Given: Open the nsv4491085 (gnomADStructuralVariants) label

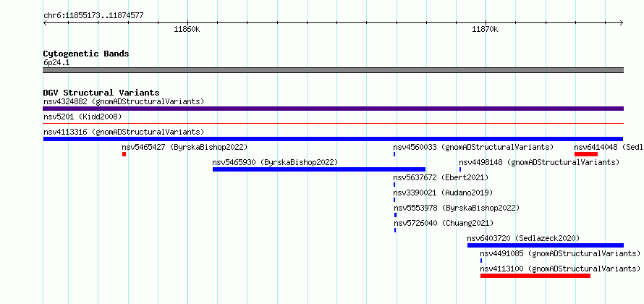Looking at the screenshot, I should (x=561, y=253).
